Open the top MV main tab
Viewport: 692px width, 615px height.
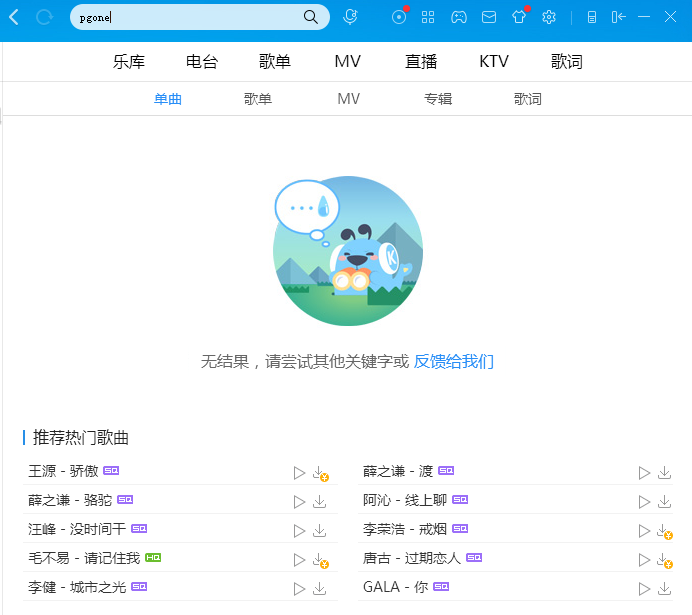[348, 61]
